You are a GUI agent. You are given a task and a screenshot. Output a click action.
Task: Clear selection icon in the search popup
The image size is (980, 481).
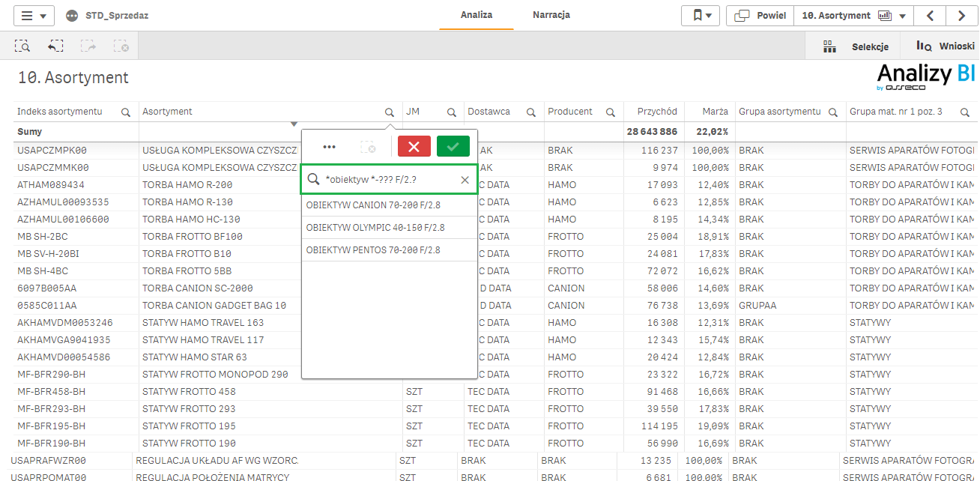(368, 147)
